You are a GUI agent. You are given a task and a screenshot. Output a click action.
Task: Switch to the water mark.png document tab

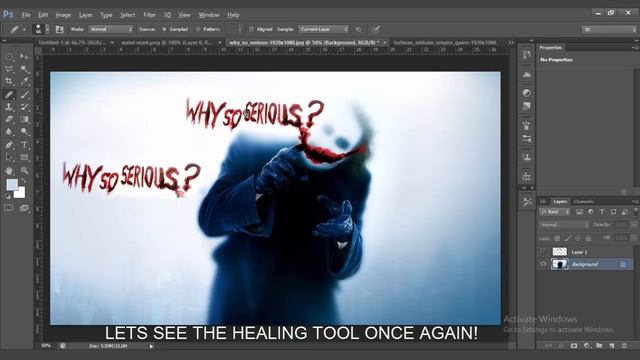coord(167,42)
